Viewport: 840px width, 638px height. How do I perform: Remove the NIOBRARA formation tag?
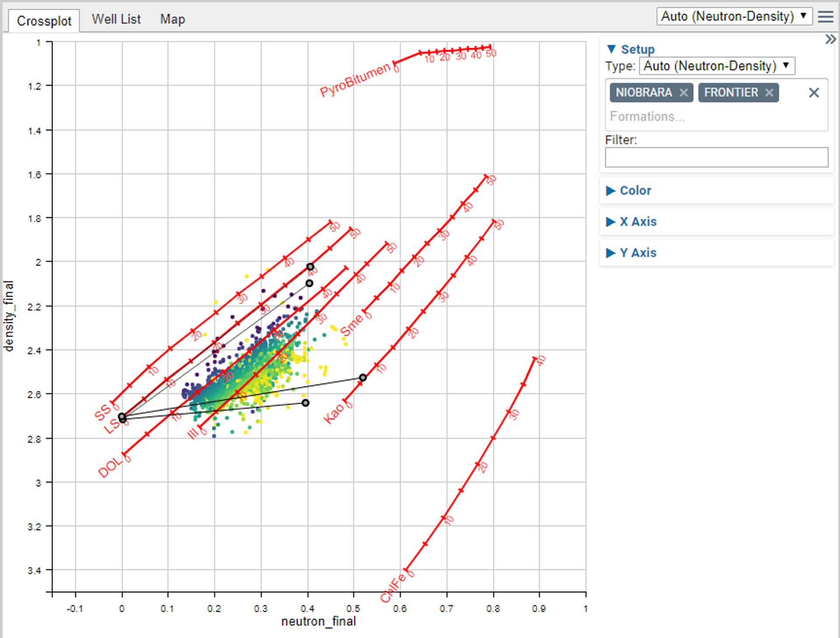[683, 93]
